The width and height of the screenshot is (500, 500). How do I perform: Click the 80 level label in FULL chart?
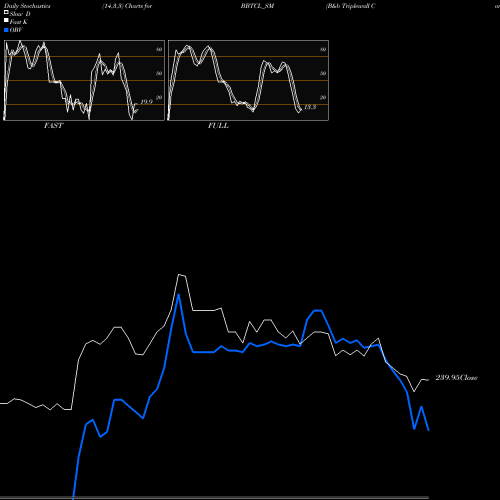point(323,50)
